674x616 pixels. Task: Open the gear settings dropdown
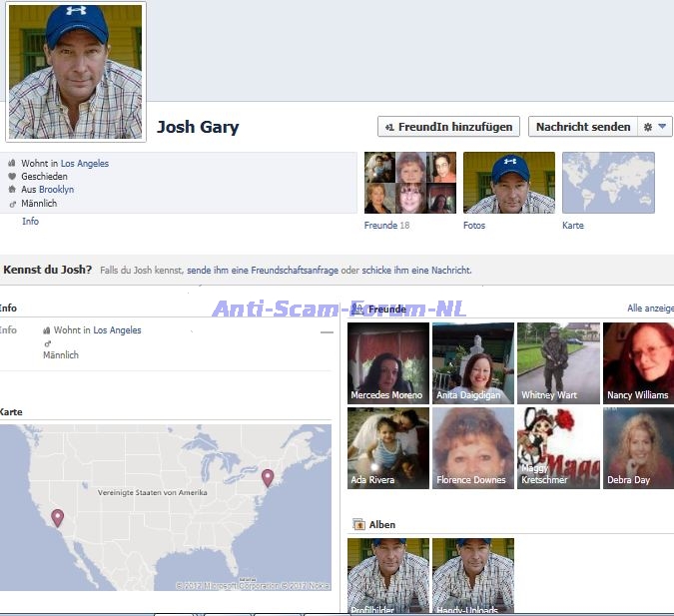654,127
